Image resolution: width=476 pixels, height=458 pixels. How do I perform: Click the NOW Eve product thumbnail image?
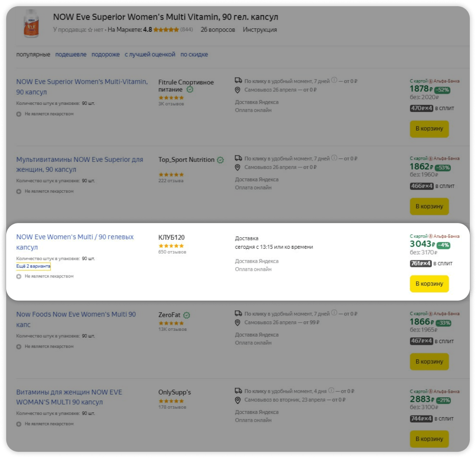(x=31, y=24)
